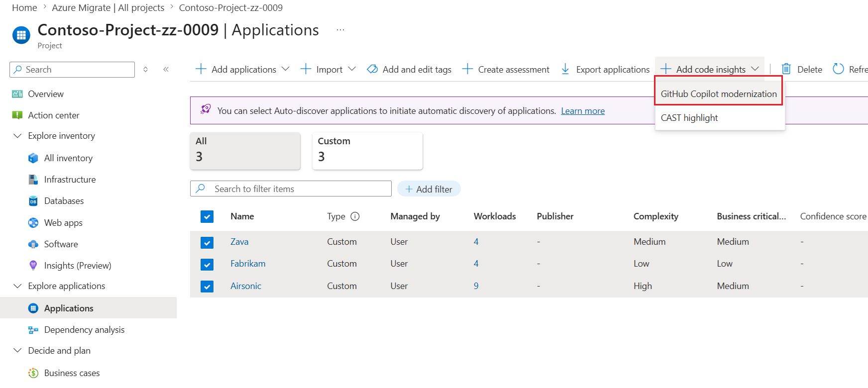
Task: Click the Applications icon in sidebar
Action: click(33, 308)
